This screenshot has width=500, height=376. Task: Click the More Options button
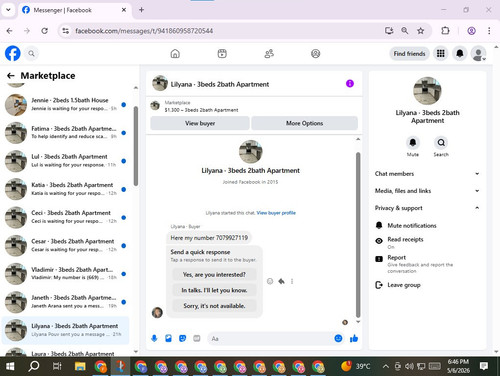click(304, 123)
